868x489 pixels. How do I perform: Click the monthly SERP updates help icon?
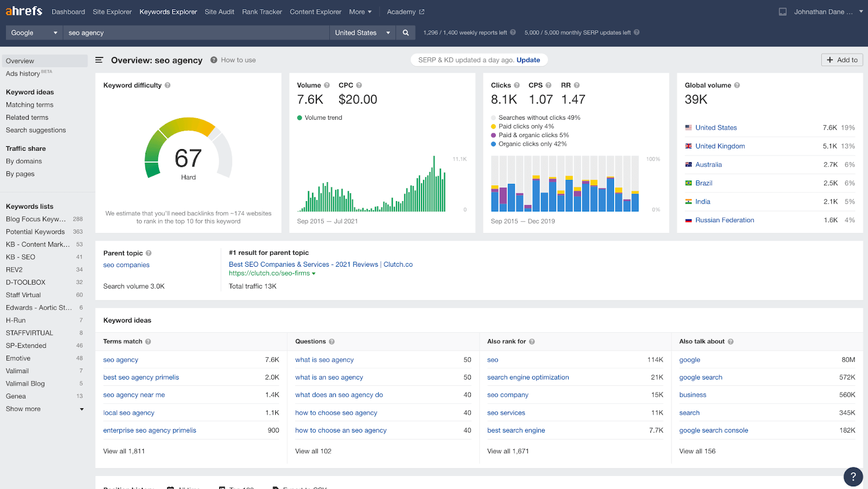click(636, 33)
